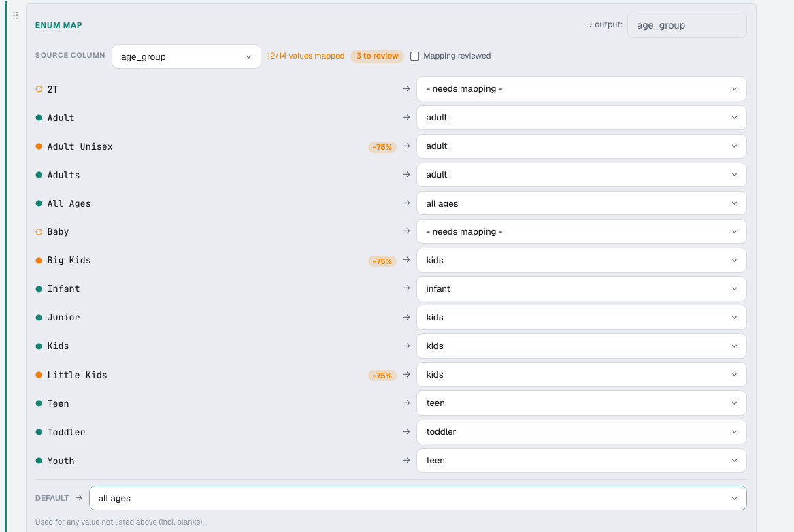This screenshot has width=794, height=532.
Task: Click the unmapped status circle for 2T
Action: [39, 89]
